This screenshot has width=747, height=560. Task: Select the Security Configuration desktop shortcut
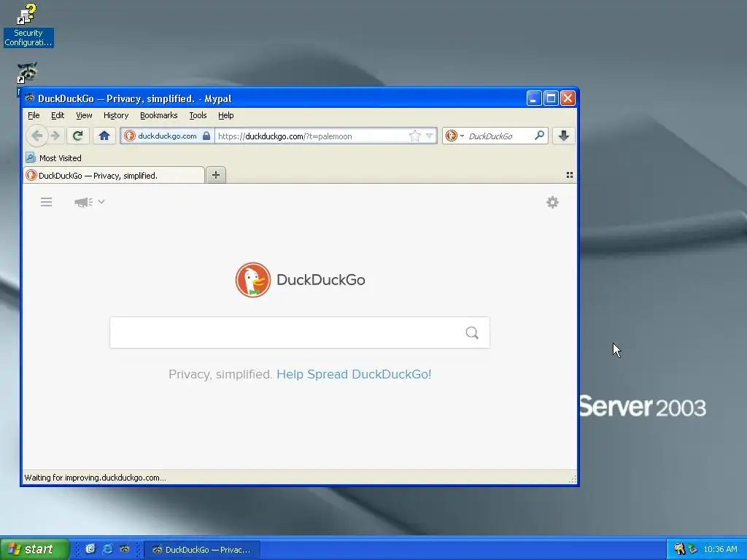point(28,26)
